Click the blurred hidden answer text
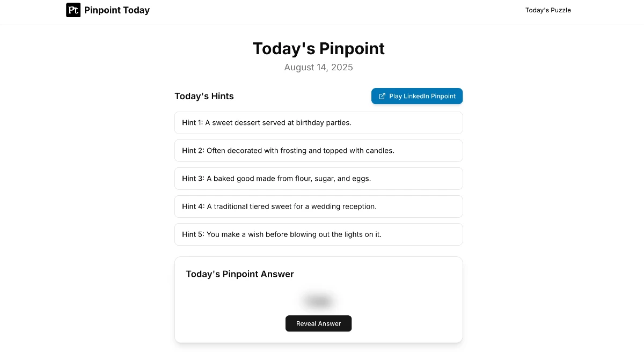 [x=318, y=300]
